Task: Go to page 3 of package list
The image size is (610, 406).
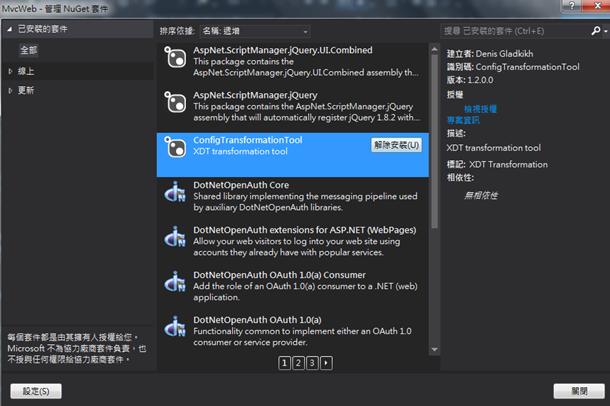Action: 312,363
